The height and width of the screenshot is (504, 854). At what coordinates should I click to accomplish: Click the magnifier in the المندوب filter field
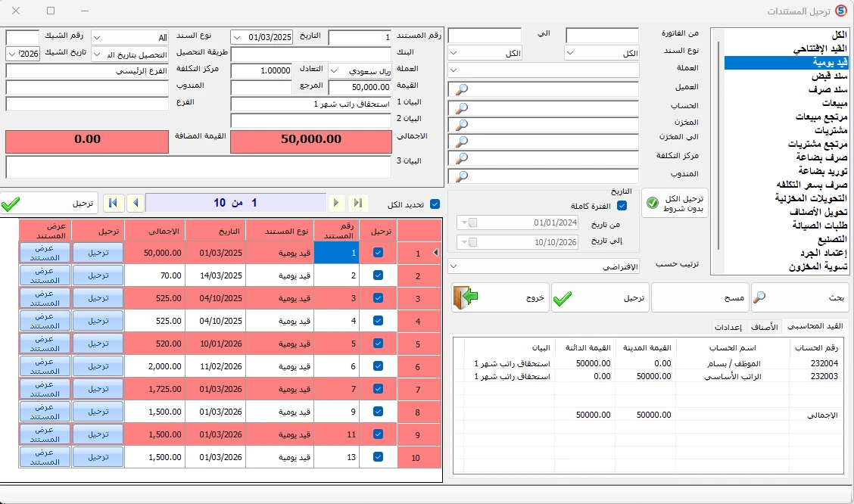pyautogui.click(x=461, y=176)
